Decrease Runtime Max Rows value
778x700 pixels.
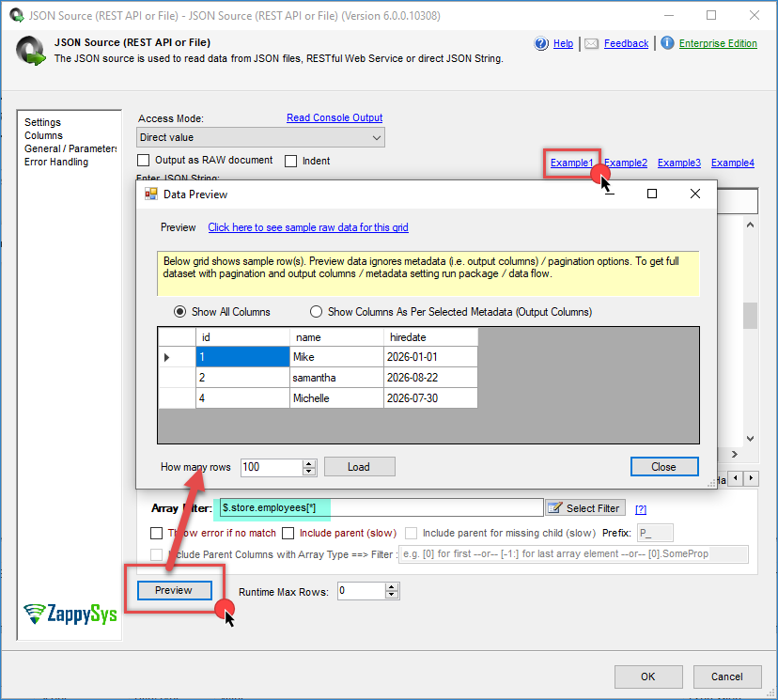coord(392,595)
